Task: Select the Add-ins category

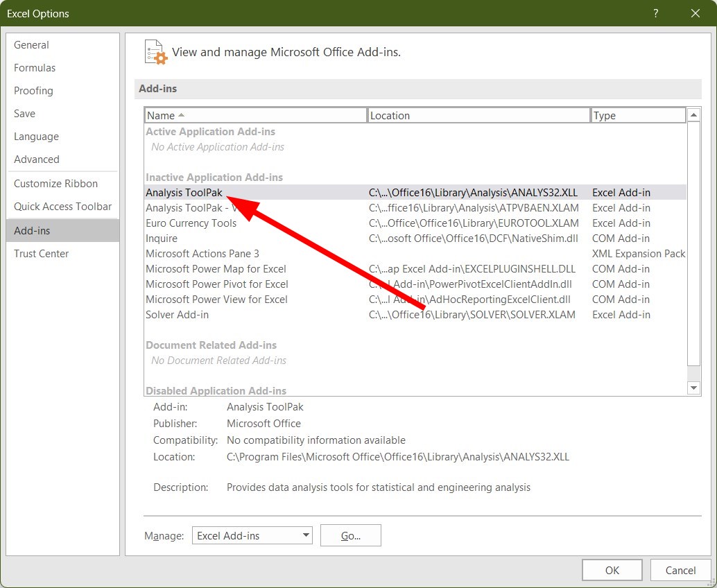Action: pyautogui.click(x=63, y=230)
